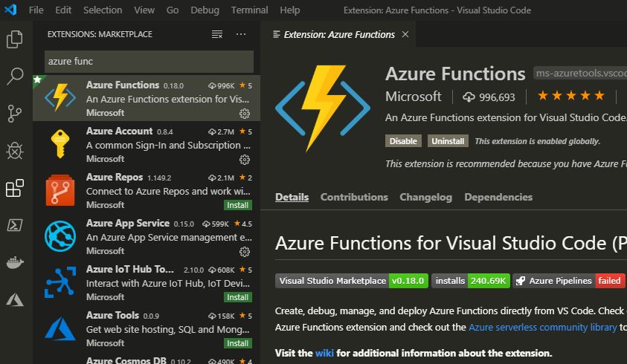Open the Help menu

pyautogui.click(x=289, y=10)
